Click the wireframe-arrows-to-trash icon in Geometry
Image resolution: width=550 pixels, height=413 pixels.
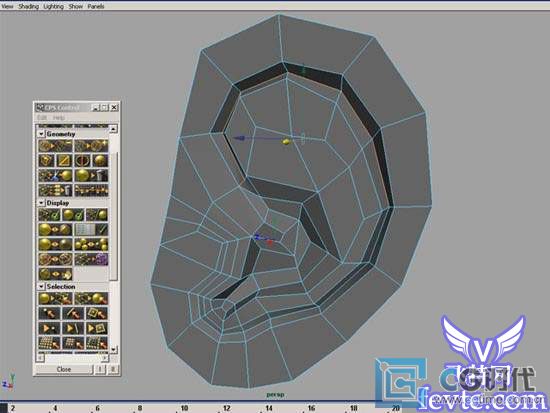(x=55, y=190)
